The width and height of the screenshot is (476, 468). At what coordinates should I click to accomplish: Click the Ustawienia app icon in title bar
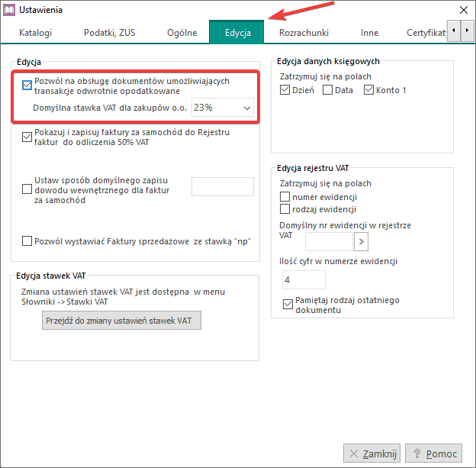pos(9,10)
